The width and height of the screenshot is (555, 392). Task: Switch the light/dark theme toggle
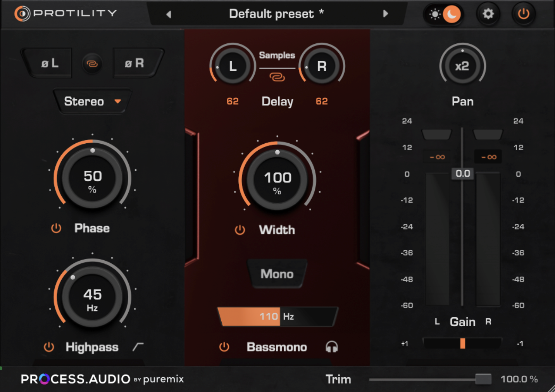point(444,14)
